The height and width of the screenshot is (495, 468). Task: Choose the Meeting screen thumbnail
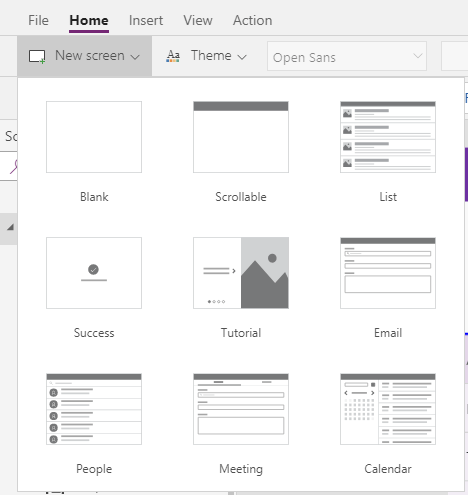click(241, 409)
